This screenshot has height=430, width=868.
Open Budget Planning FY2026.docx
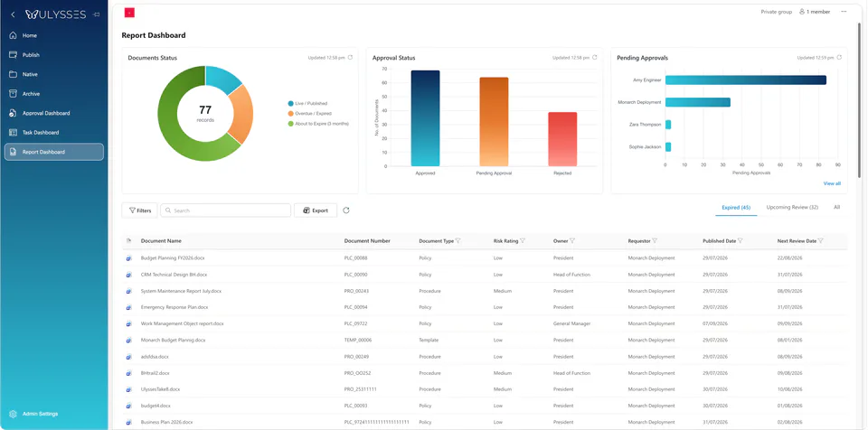point(173,258)
